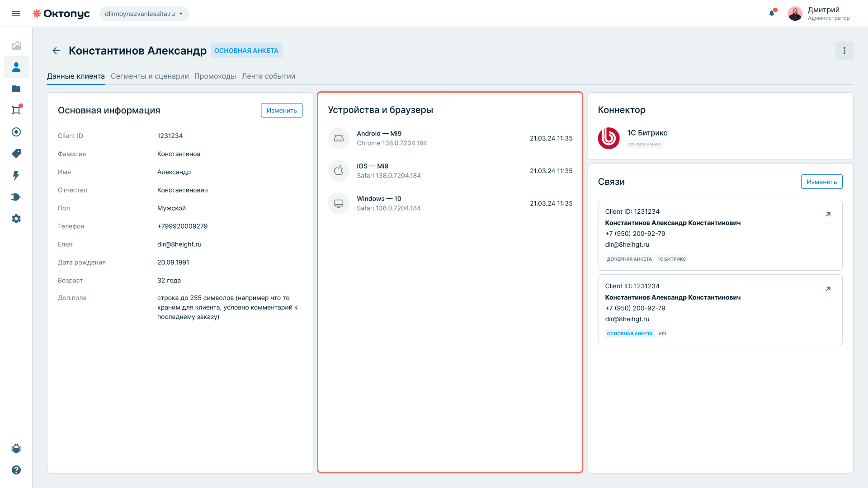Click the Windows desktop device icon
The height and width of the screenshot is (488, 868).
(339, 203)
